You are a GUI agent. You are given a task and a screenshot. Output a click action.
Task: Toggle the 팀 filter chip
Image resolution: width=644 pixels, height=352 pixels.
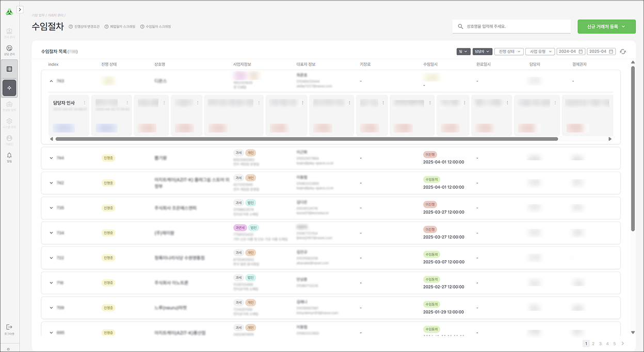(463, 52)
